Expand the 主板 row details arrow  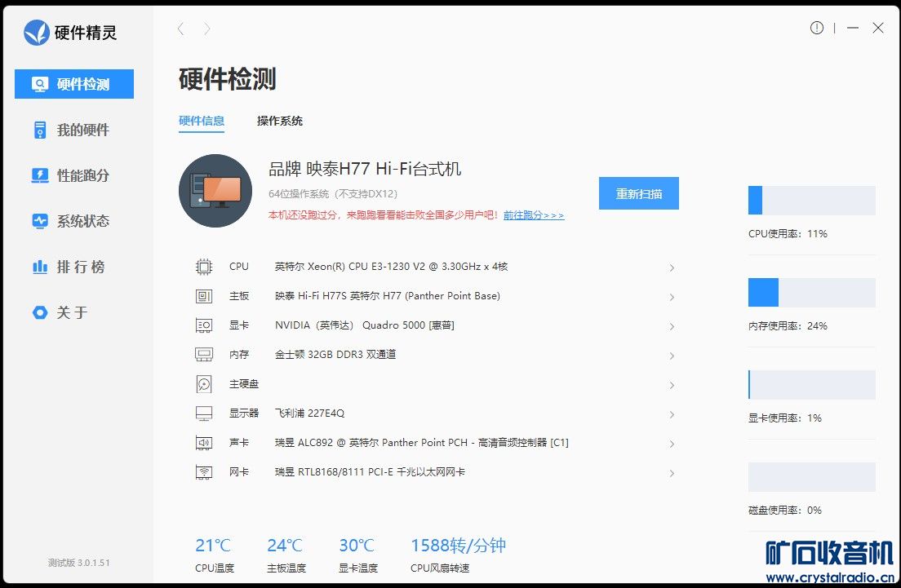click(x=672, y=297)
